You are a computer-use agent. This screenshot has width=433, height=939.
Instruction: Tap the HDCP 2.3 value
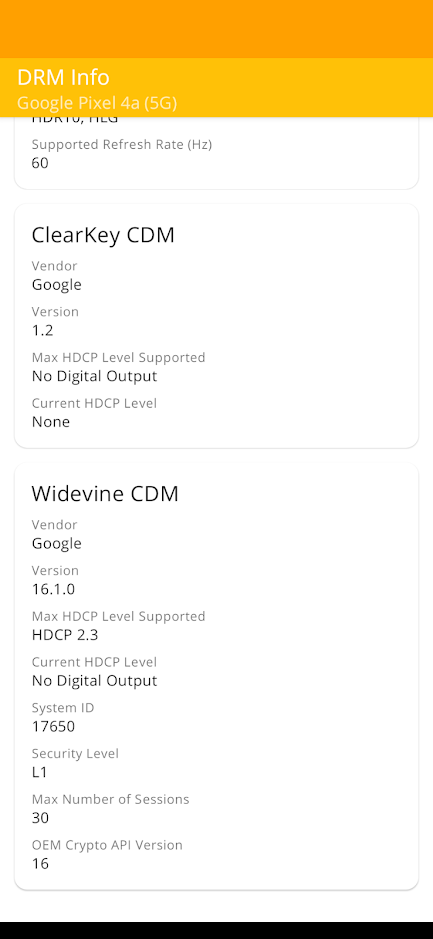(65, 635)
